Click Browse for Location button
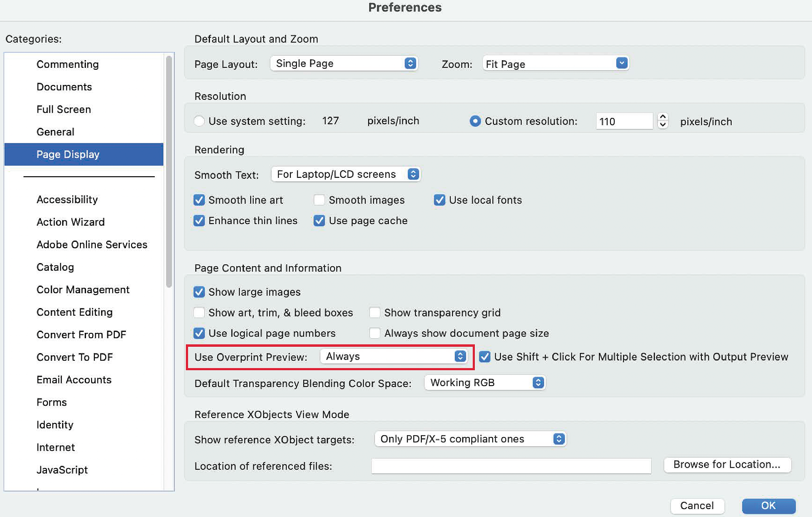Image resolution: width=812 pixels, height=517 pixels. (x=727, y=465)
